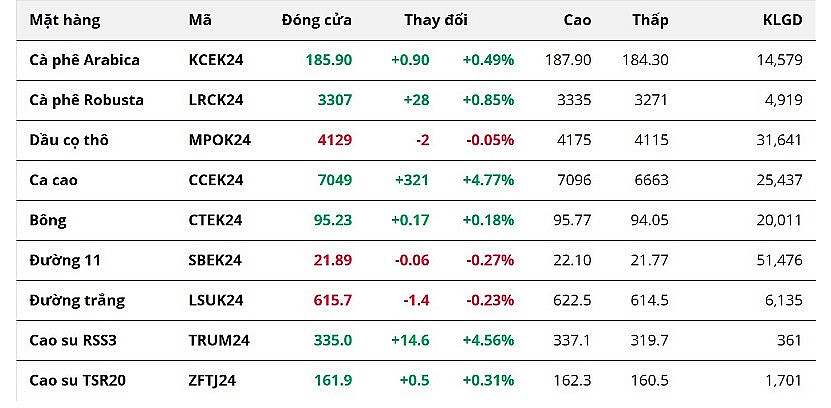Sort by the 'KLGD' column header
Screen dimensions: 831x408
tap(781, 20)
